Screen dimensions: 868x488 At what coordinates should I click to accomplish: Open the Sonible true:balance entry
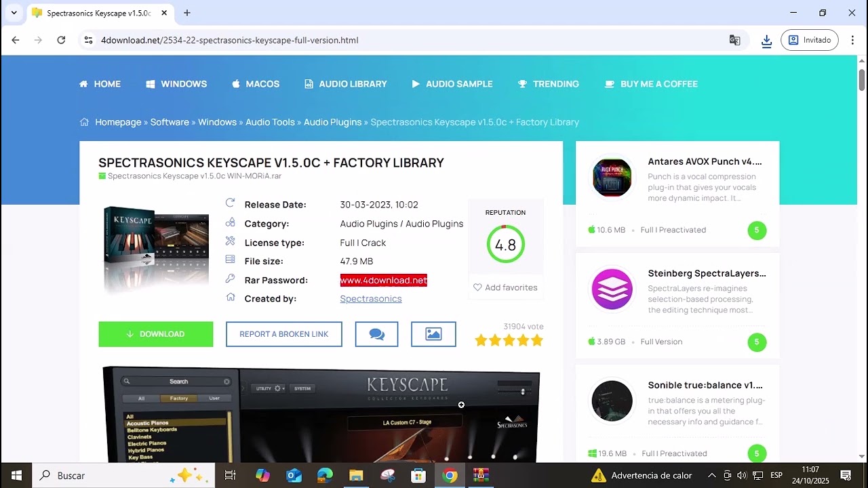[x=705, y=385]
